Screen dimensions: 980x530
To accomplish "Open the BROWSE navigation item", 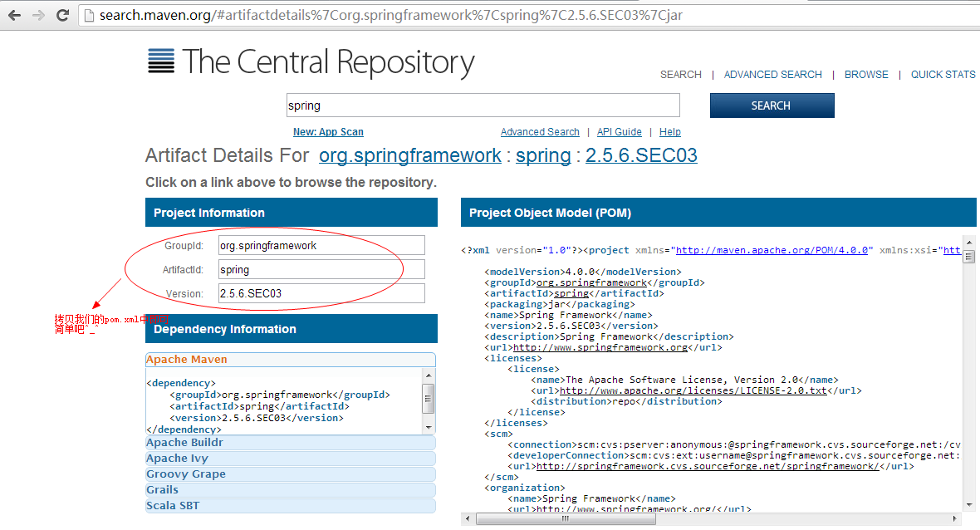I will pyautogui.click(x=866, y=75).
